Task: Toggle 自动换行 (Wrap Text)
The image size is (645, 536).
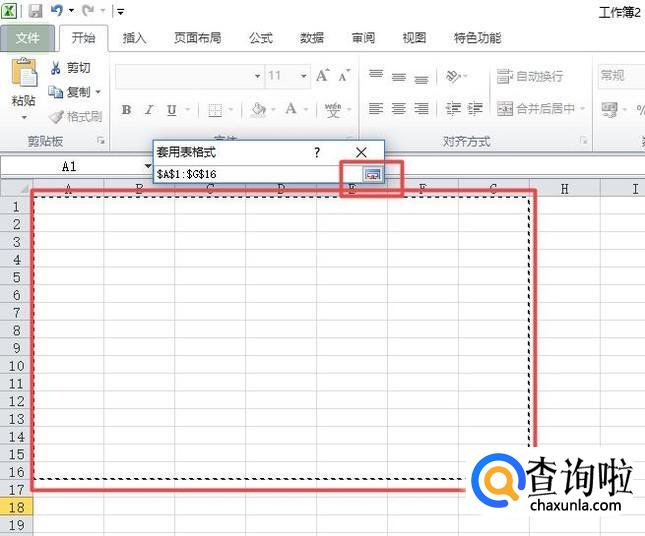Action: pos(530,77)
